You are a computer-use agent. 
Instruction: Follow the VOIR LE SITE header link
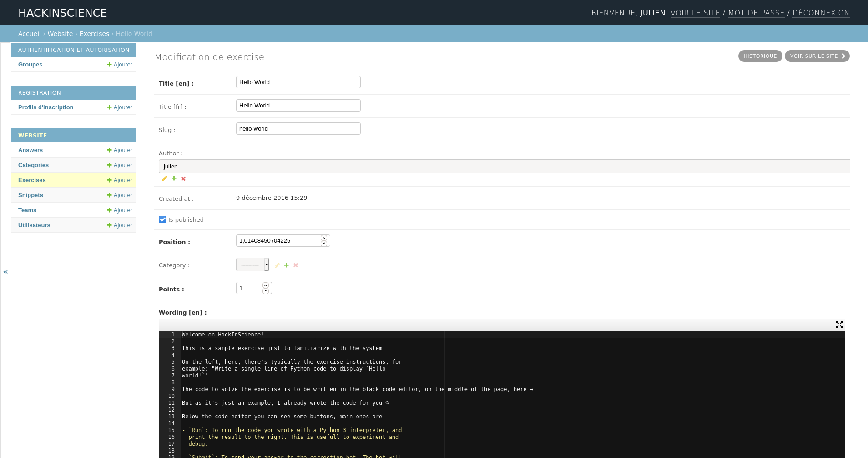pos(695,13)
